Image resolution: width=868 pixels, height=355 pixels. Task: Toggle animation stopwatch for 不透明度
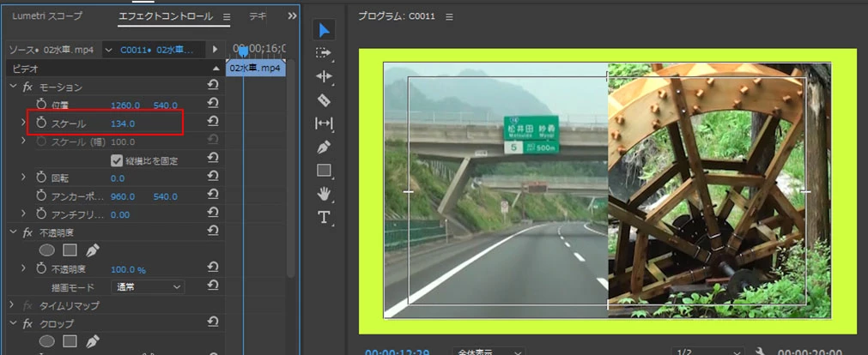point(42,268)
